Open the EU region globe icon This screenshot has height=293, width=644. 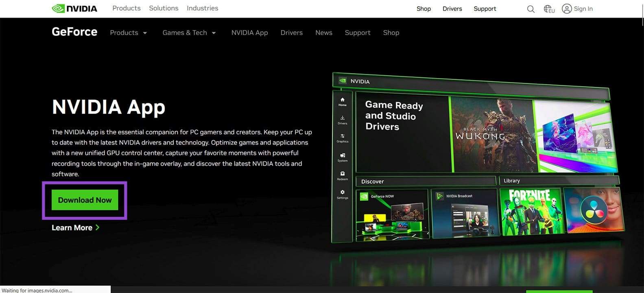point(549,9)
